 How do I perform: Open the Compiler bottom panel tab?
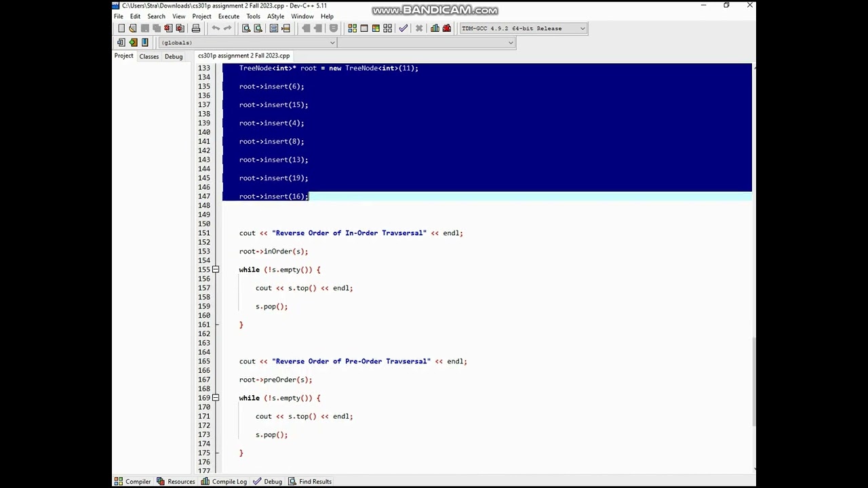coord(133,481)
